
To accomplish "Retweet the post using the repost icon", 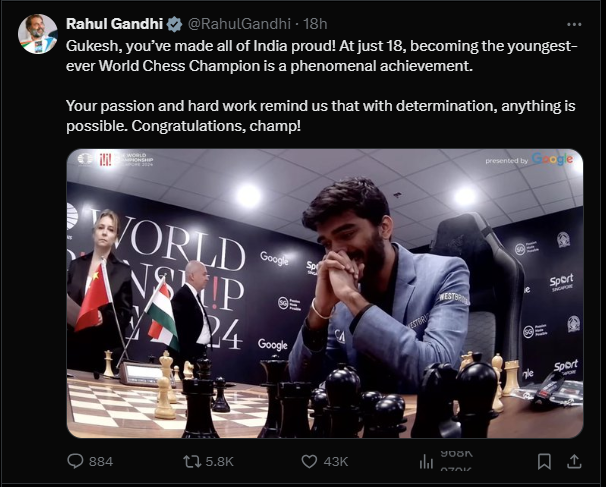I will pyautogui.click(x=190, y=461).
